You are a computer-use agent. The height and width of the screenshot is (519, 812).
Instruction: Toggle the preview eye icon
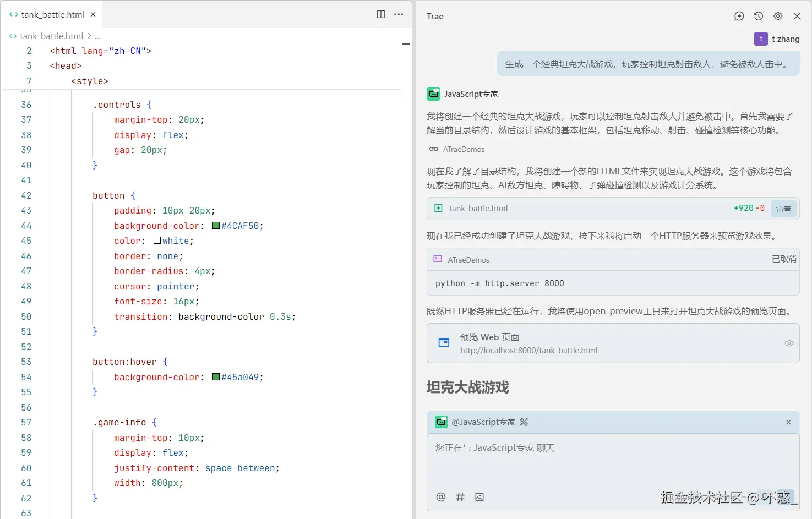[x=789, y=343]
